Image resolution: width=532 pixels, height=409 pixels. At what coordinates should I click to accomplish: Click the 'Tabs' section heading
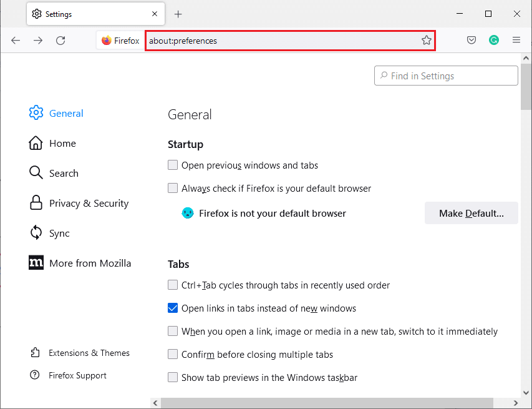click(x=178, y=264)
